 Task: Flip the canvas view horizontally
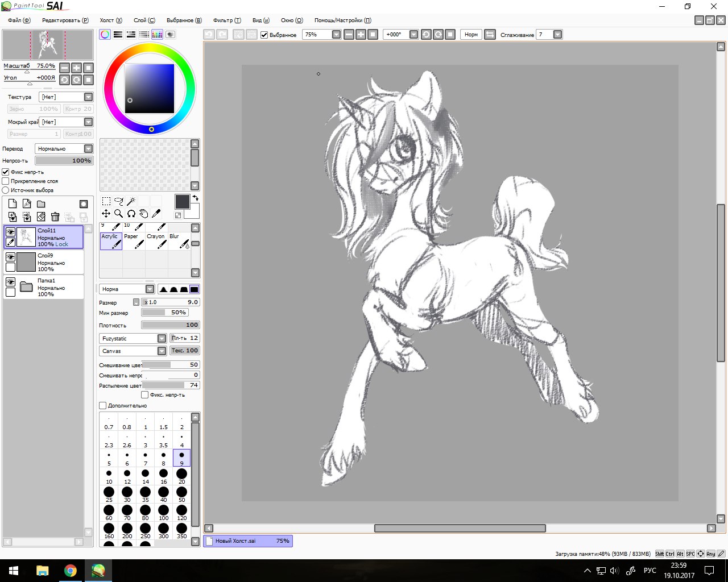click(490, 35)
